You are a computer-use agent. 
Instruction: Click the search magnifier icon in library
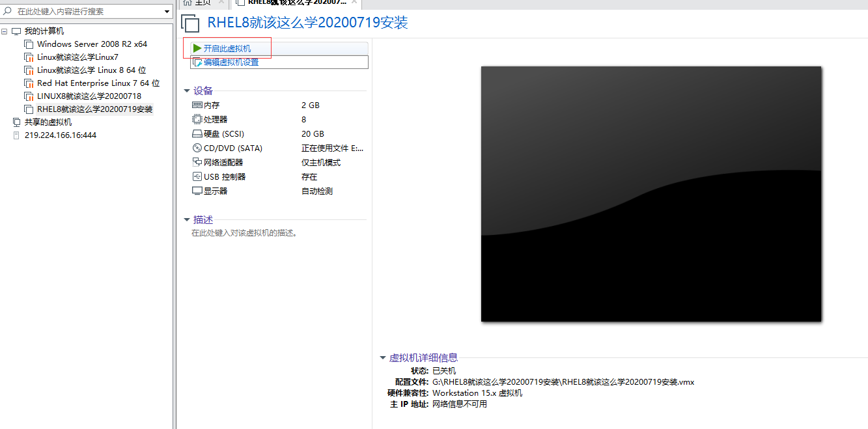(x=8, y=11)
